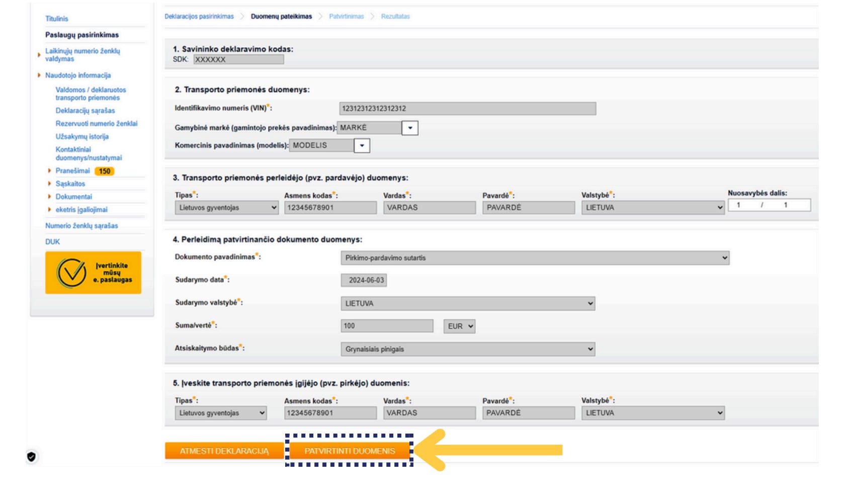Open Užsakymų istorija in sidebar
This screenshot has width=848, height=504.
tap(82, 137)
